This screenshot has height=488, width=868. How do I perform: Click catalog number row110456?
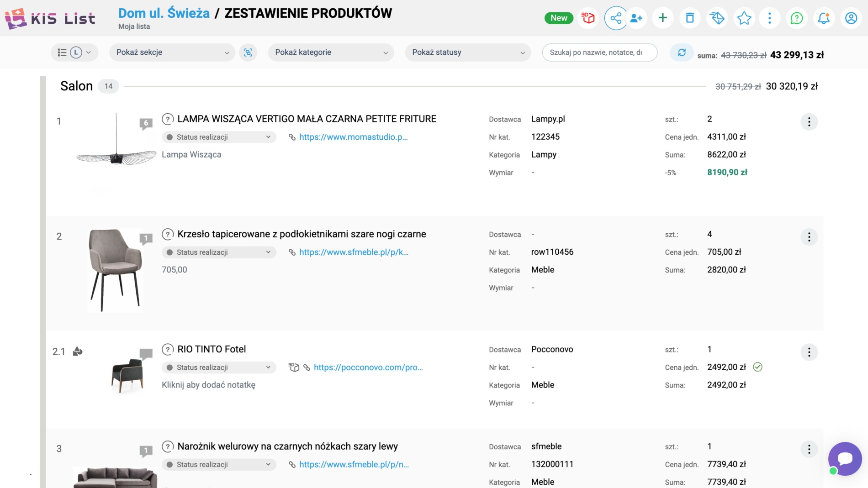click(x=552, y=252)
